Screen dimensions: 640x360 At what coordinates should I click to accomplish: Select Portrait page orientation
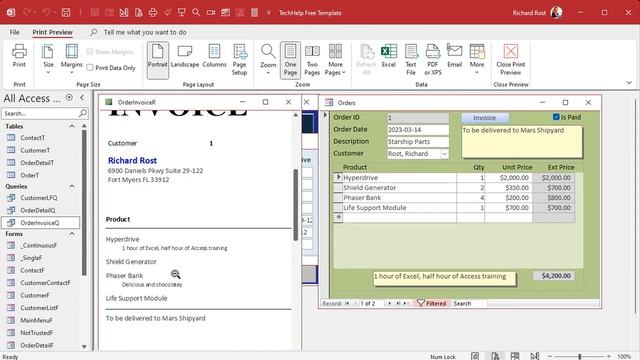tap(158, 60)
